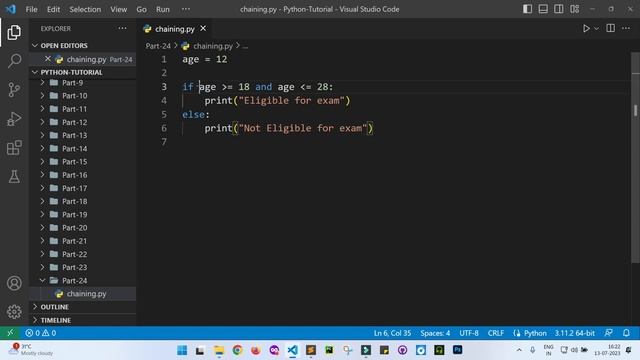Click Part-24 breadcrumb in editor path
640x360 pixels.
click(158, 46)
